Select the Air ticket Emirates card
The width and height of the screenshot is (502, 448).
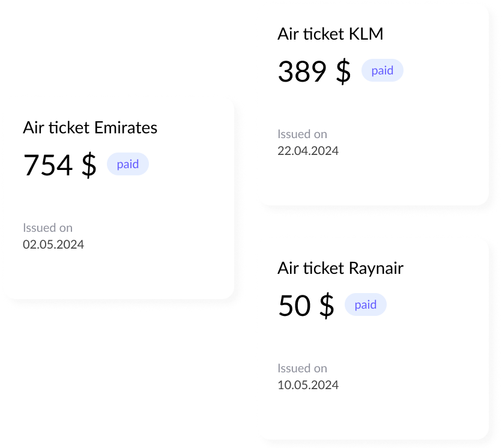tap(120, 198)
